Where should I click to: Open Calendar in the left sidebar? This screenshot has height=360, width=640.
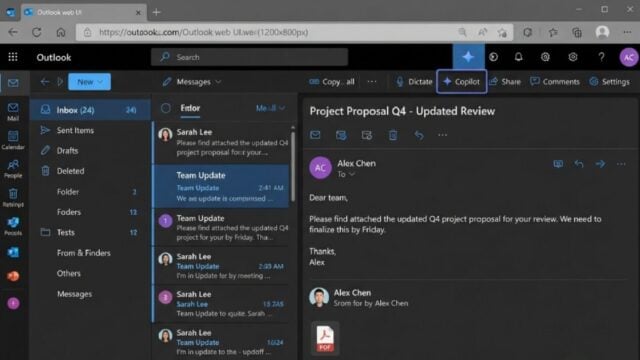[13, 140]
